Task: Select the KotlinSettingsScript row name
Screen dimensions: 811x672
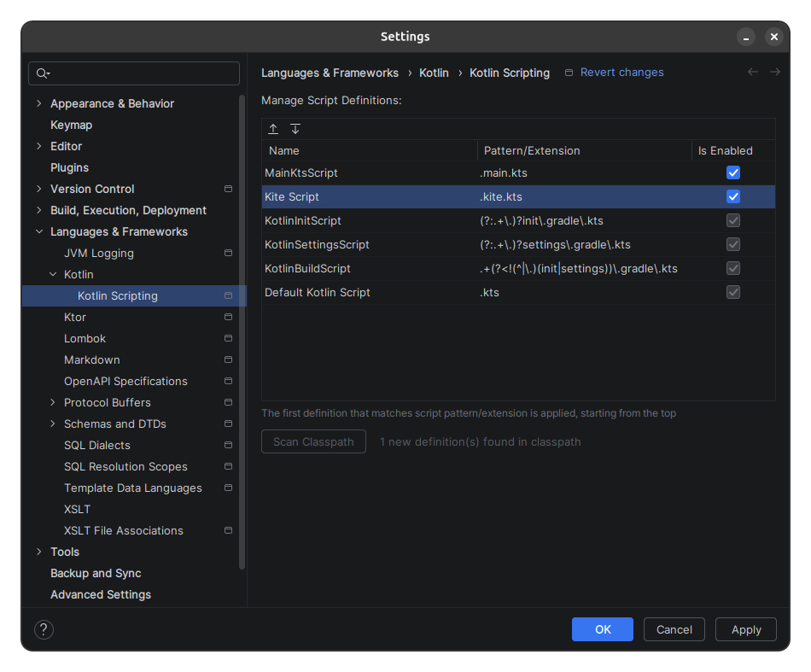Action: 317,244
